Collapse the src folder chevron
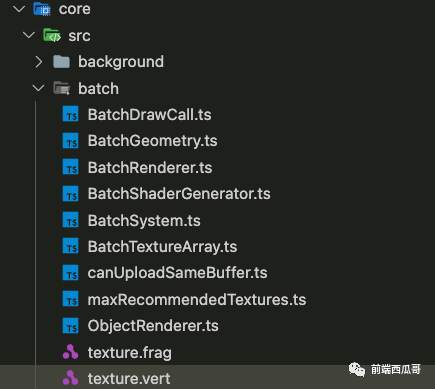The width and height of the screenshot is (435, 389). tap(29, 35)
